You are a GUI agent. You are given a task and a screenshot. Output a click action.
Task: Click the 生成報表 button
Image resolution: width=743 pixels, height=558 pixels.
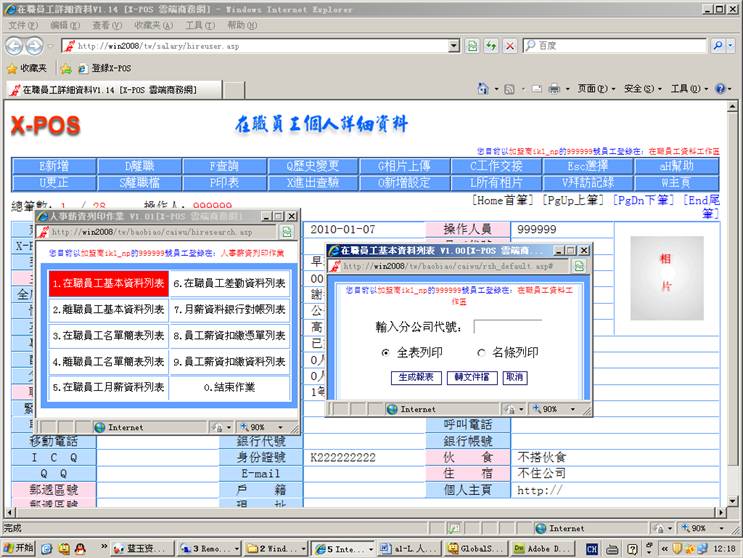pyautogui.click(x=415, y=378)
